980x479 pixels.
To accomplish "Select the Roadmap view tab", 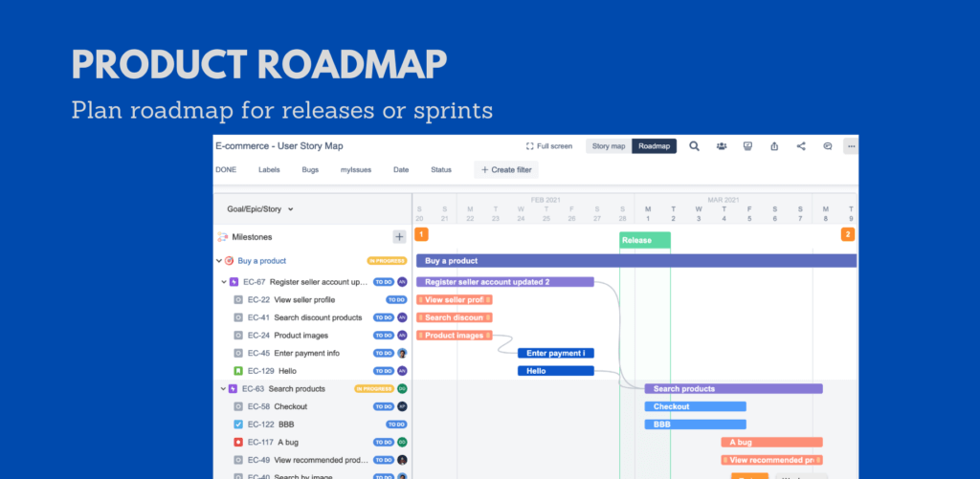I will [655, 146].
